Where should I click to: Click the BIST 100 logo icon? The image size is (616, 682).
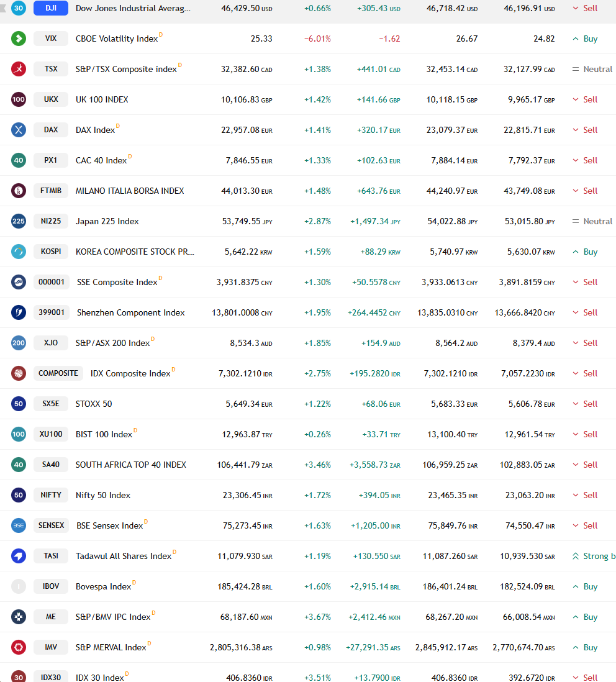(18, 434)
